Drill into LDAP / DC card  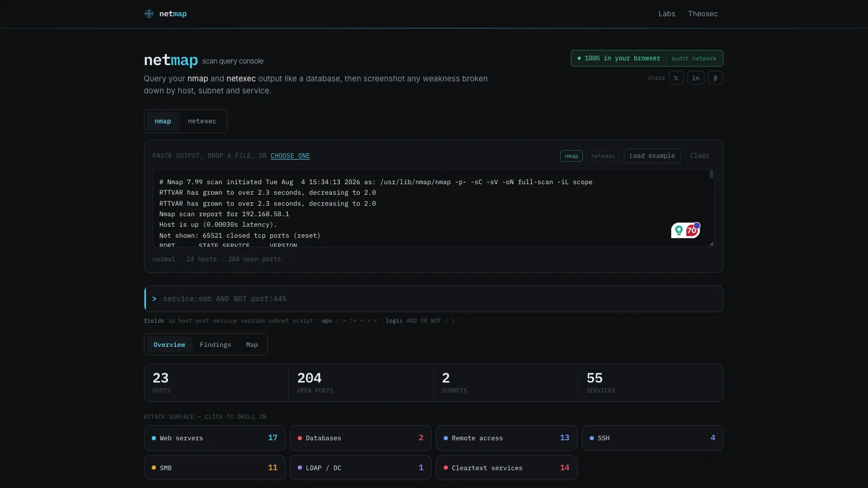tap(361, 468)
